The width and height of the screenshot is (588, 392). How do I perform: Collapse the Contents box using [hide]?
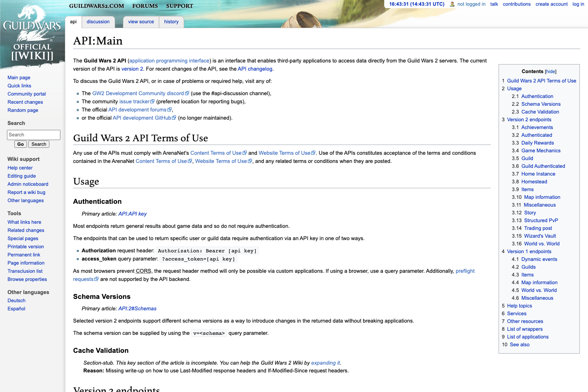pyautogui.click(x=550, y=71)
